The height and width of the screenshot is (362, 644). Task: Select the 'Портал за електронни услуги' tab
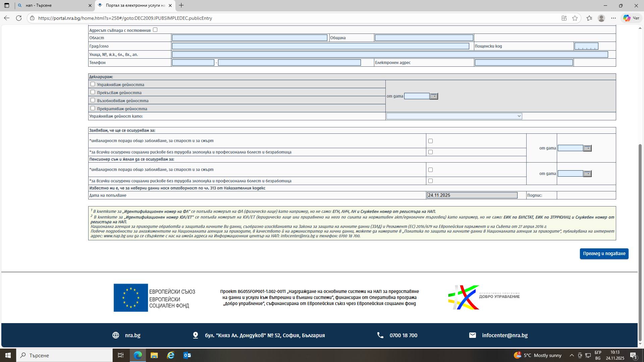135,6
